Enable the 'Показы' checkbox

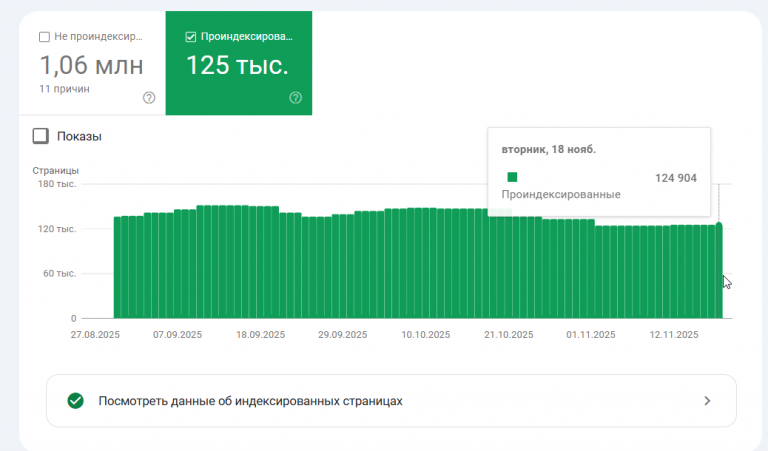click(41, 136)
